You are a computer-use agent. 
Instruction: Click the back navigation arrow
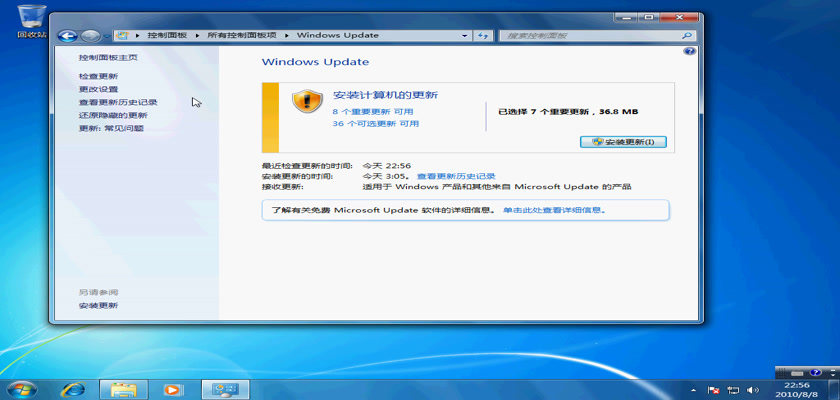[68, 35]
